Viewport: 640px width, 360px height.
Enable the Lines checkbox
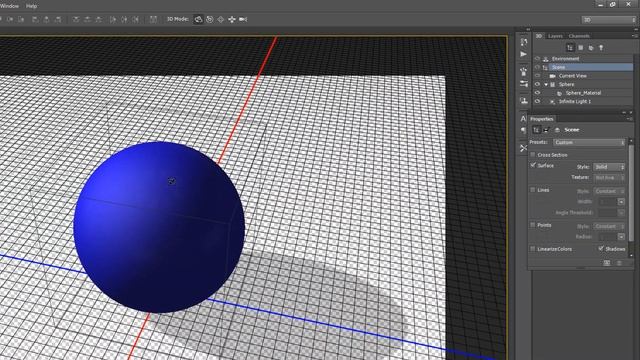click(x=533, y=190)
